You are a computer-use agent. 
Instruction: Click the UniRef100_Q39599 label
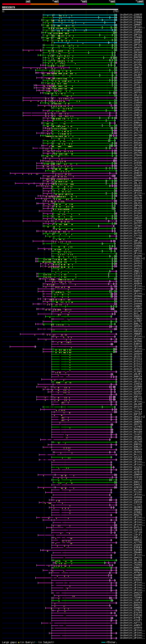[131, 32]
